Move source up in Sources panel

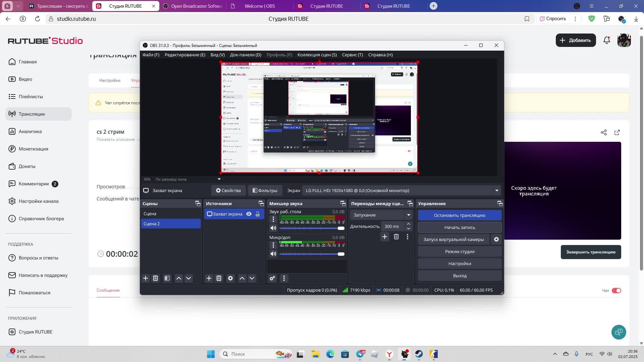(242, 278)
